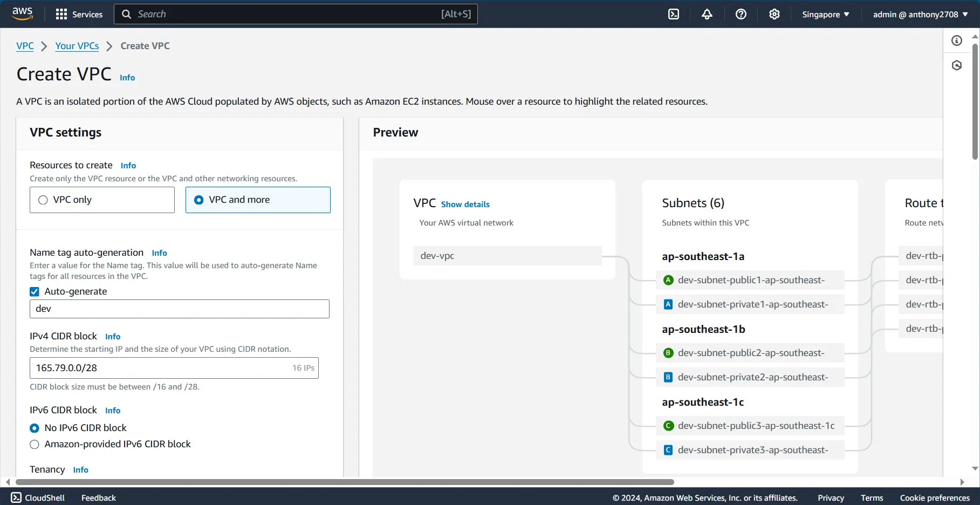Open the Services grid menu
This screenshot has width=980, height=505.
pos(61,14)
